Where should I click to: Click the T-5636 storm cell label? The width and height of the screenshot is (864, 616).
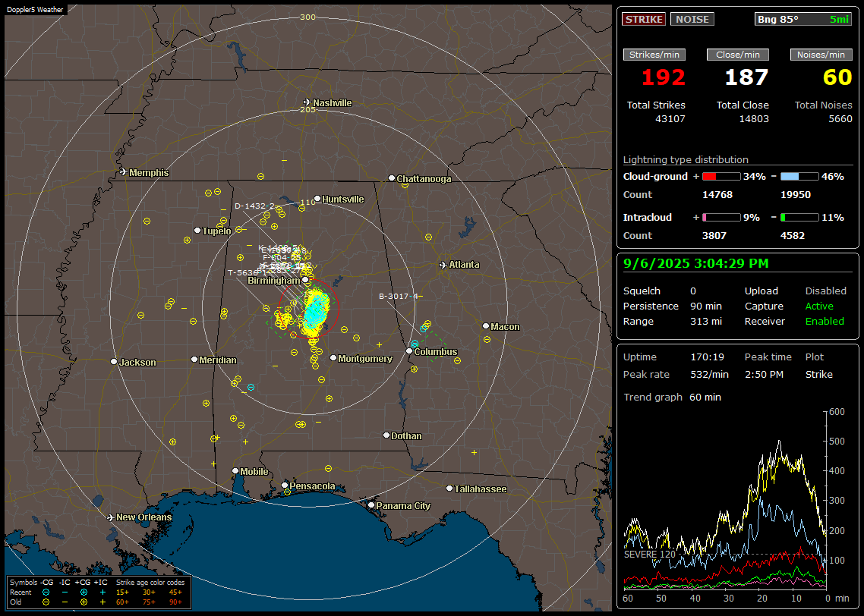pos(243,272)
